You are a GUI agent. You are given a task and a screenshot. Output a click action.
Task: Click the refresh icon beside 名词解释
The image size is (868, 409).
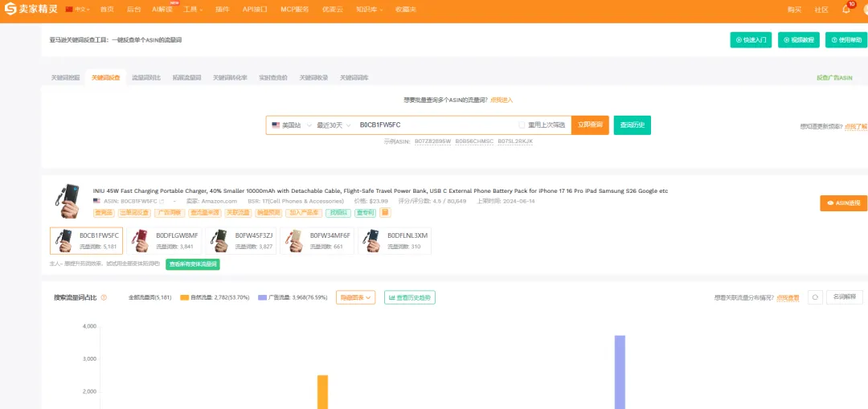coord(815,297)
